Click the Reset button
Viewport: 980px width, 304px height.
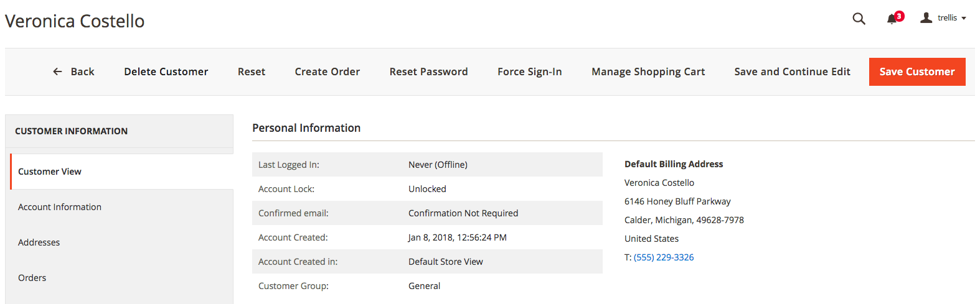(252, 71)
